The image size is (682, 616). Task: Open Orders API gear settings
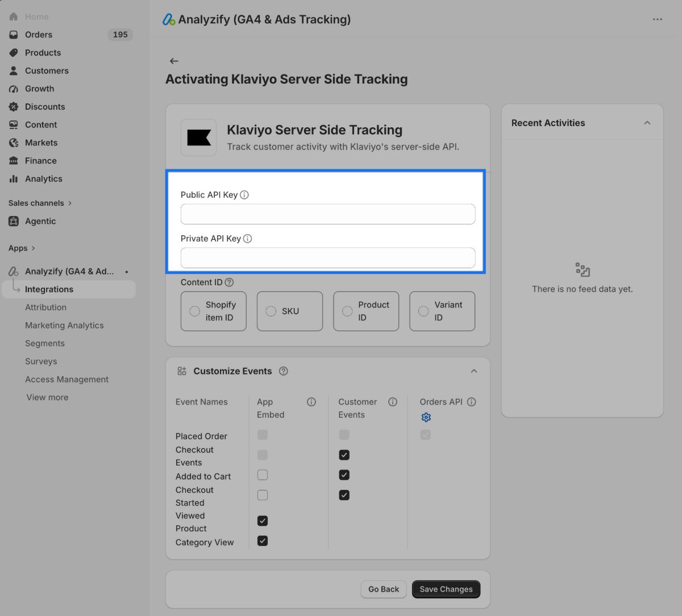(426, 418)
